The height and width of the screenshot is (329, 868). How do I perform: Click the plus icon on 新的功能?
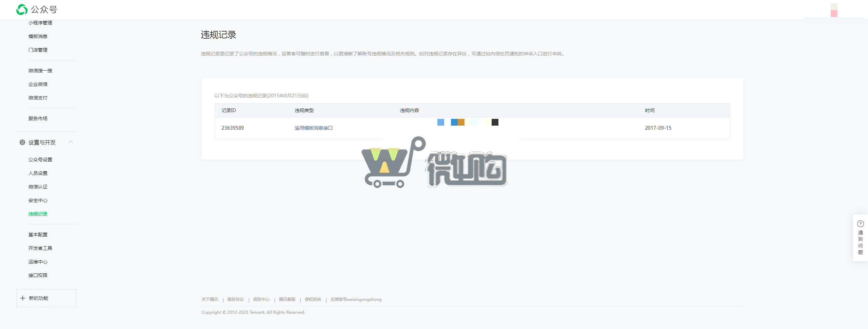23,298
